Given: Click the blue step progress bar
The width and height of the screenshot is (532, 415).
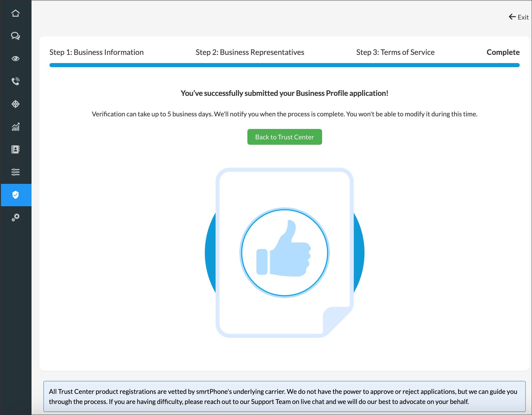Looking at the screenshot, I should tap(284, 65).
